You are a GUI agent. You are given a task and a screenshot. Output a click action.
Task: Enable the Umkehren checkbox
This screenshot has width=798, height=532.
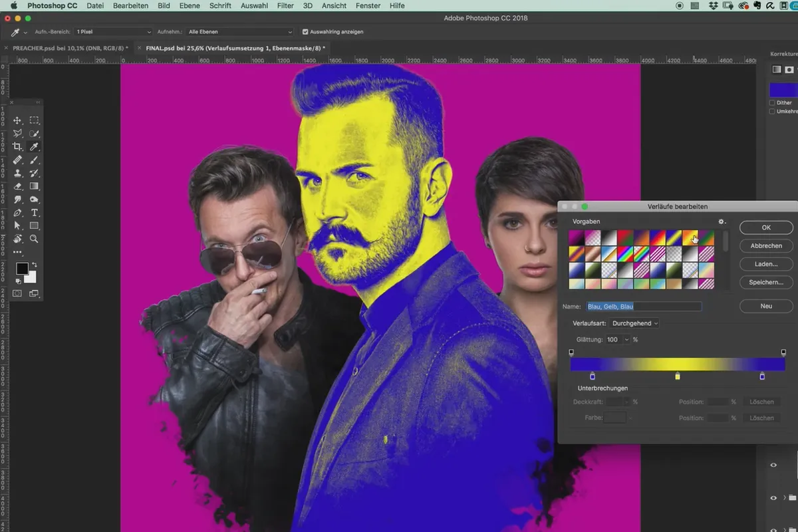pos(772,111)
